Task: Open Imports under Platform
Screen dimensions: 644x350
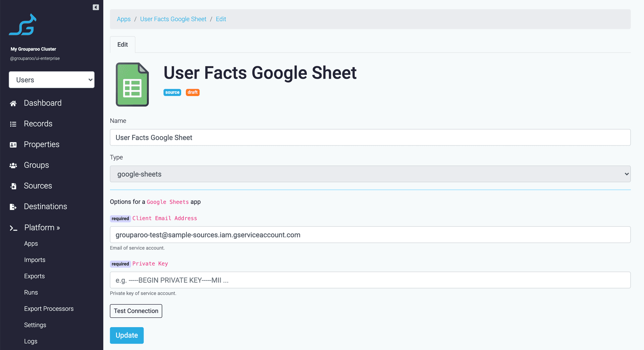Action: coord(35,260)
